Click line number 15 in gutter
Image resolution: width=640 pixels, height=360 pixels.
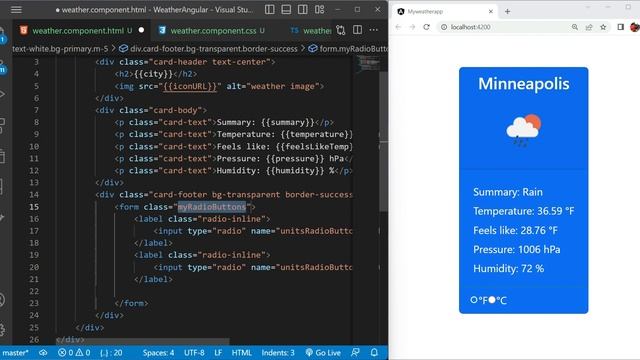tap(34, 207)
